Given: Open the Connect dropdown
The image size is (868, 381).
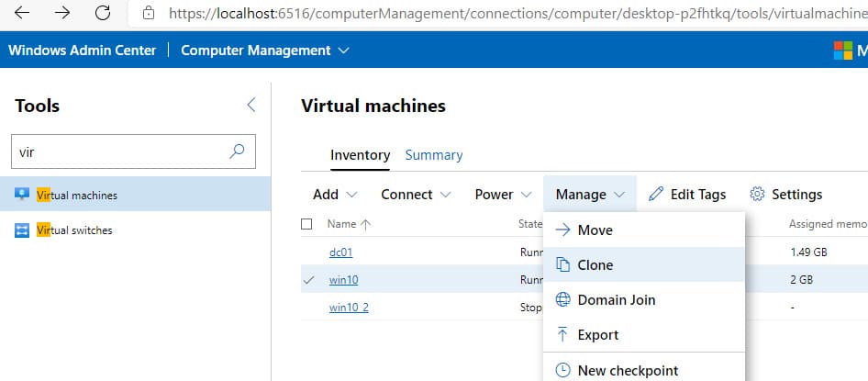Looking at the screenshot, I should click(x=417, y=195).
